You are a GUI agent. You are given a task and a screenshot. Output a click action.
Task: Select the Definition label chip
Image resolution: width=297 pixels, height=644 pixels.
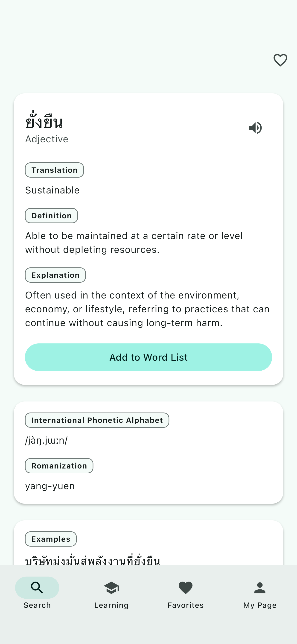(51, 216)
